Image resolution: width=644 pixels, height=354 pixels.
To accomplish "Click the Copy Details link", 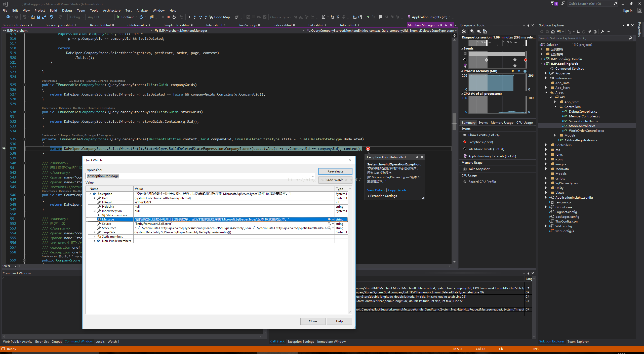I will click(397, 190).
